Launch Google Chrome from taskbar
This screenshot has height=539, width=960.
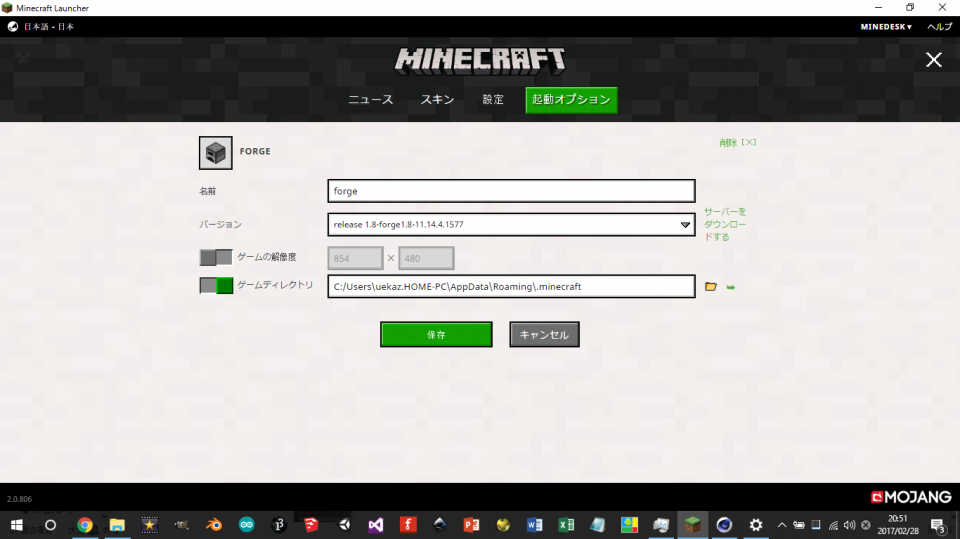pyautogui.click(x=84, y=525)
